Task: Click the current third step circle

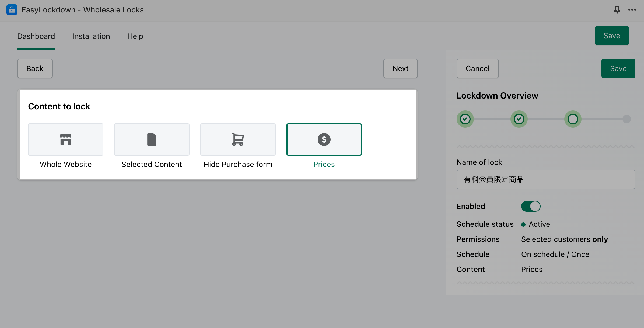Action: tap(573, 119)
